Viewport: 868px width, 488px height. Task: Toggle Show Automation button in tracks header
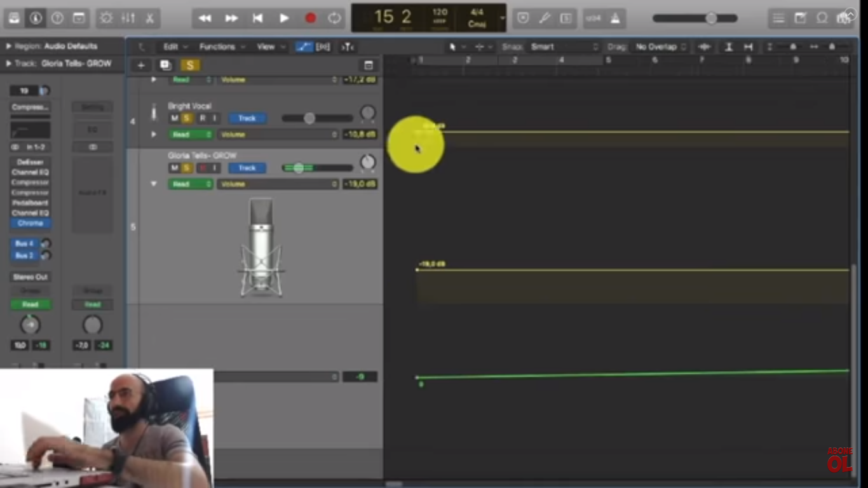(304, 47)
